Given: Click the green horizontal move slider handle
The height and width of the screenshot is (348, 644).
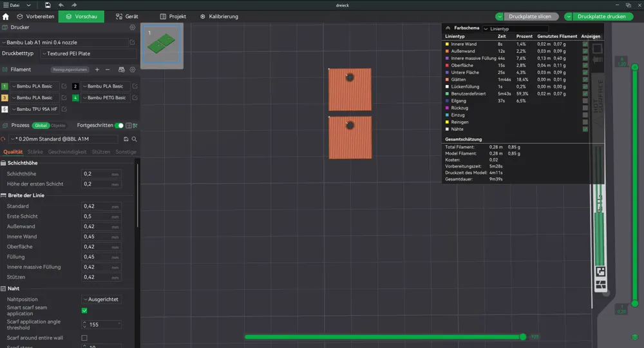Looking at the screenshot, I should 522,337.
